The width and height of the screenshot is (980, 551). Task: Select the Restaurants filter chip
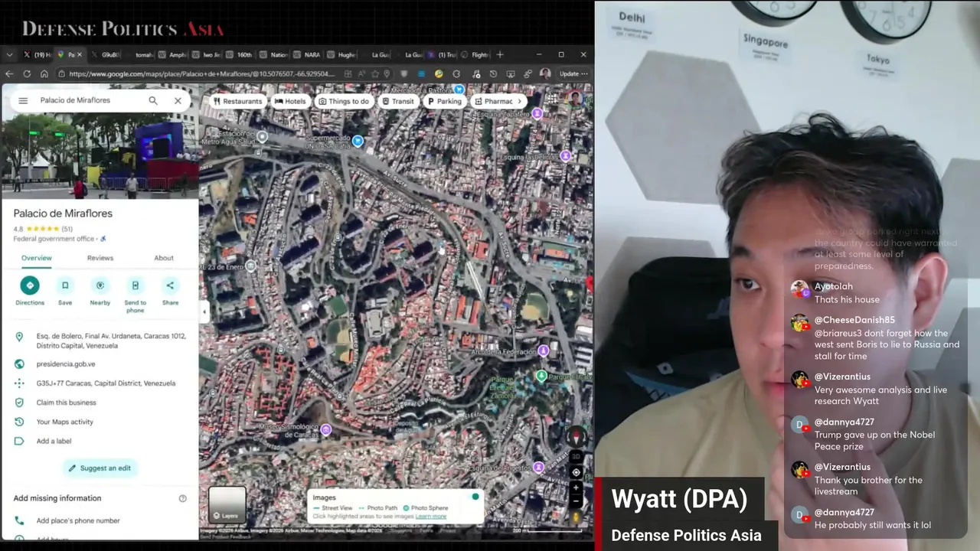tap(237, 101)
